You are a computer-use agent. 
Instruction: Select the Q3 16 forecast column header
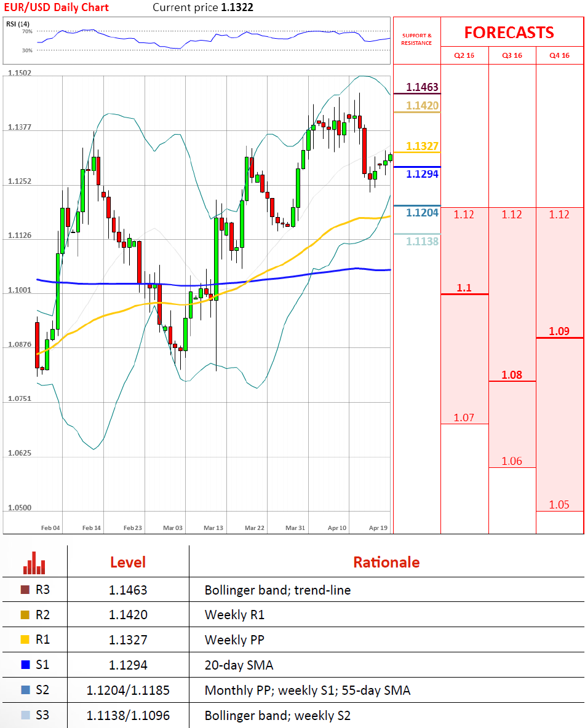pos(512,55)
